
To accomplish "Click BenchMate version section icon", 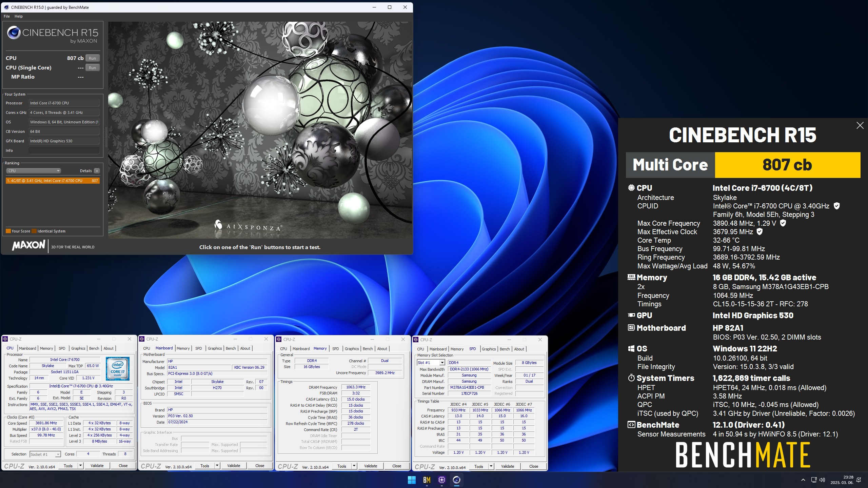I will (x=631, y=425).
